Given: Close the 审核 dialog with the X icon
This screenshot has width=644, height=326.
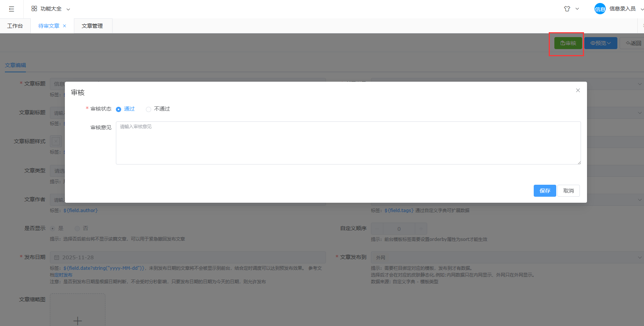Looking at the screenshot, I should pyautogui.click(x=578, y=90).
